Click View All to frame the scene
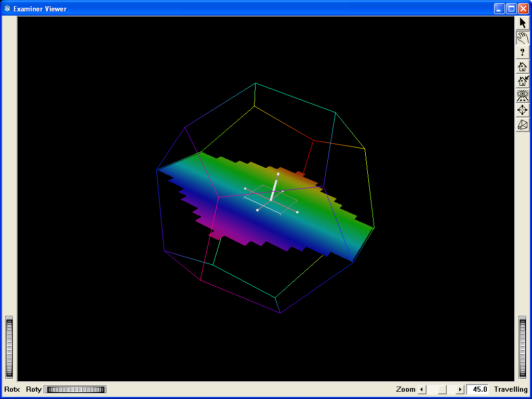 click(523, 96)
